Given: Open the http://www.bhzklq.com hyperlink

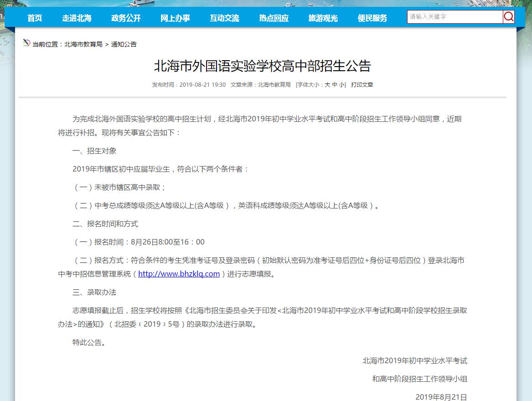Looking at the screenshot, I should pyautogui.click(x=178, y=274).
